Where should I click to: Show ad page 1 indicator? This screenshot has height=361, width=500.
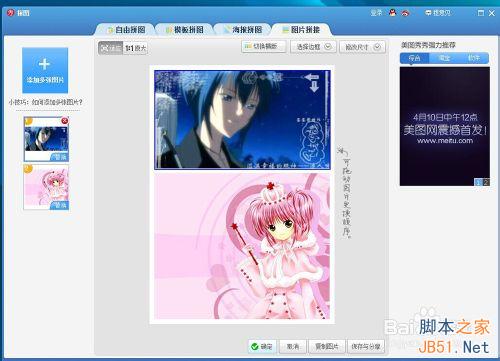(478, 182)
